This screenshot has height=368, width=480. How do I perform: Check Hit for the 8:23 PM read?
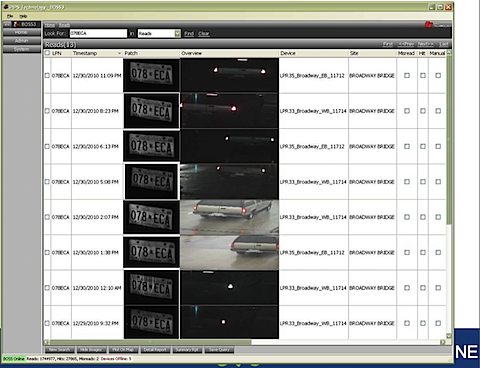tap(423, 111)
